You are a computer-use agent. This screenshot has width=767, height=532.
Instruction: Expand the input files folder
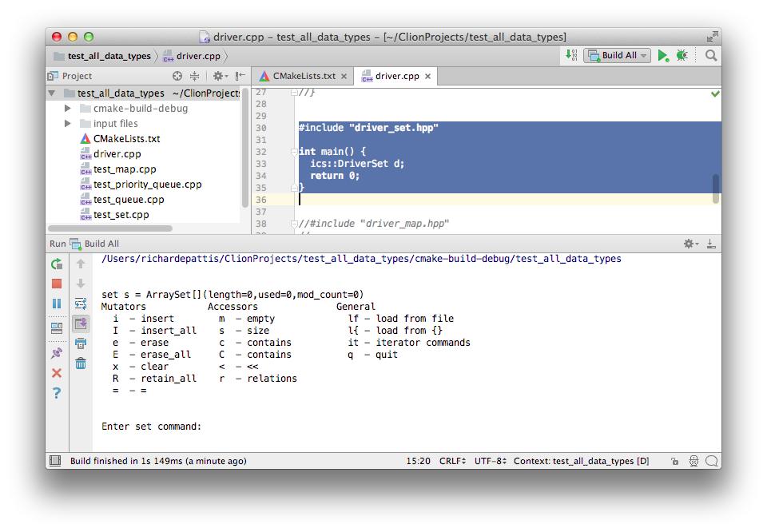tap(68, 123)
